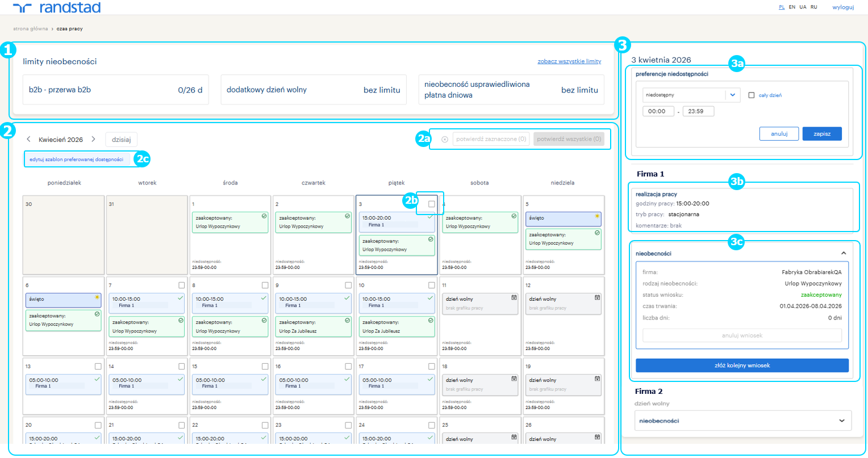Click the Randstad logo

point(57,7)
